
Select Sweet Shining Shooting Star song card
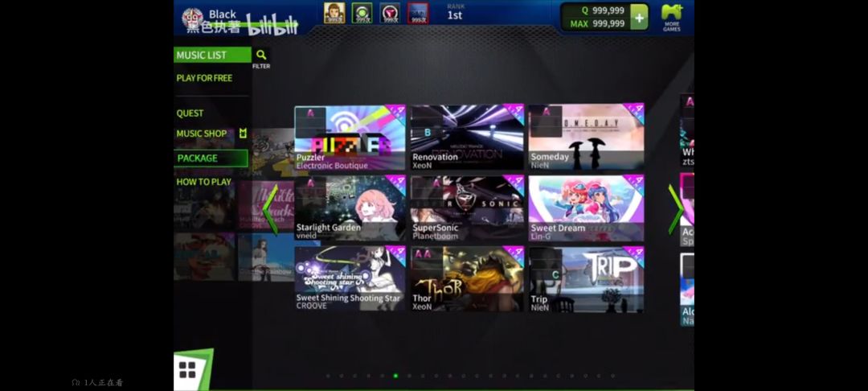350,278
